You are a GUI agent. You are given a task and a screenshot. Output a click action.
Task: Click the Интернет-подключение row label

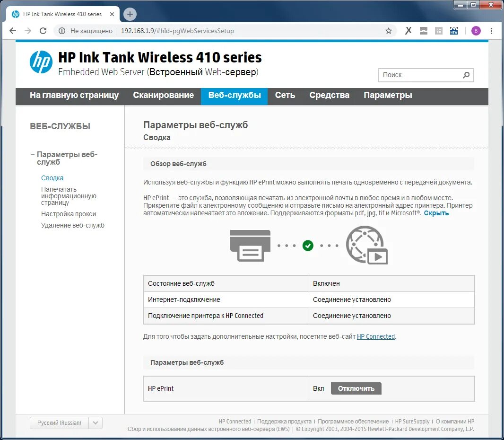(x=184, y=299)
